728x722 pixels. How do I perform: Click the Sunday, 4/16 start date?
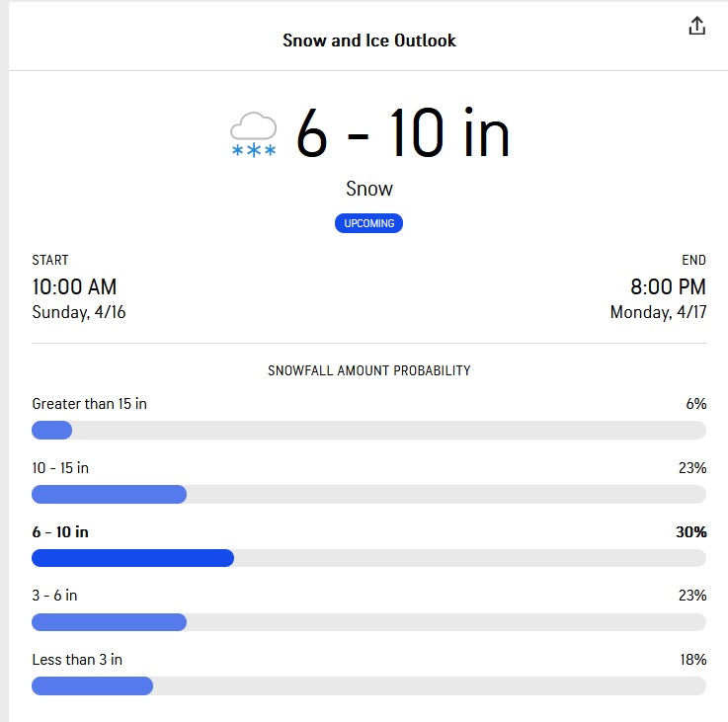click(x=79, y=312)
